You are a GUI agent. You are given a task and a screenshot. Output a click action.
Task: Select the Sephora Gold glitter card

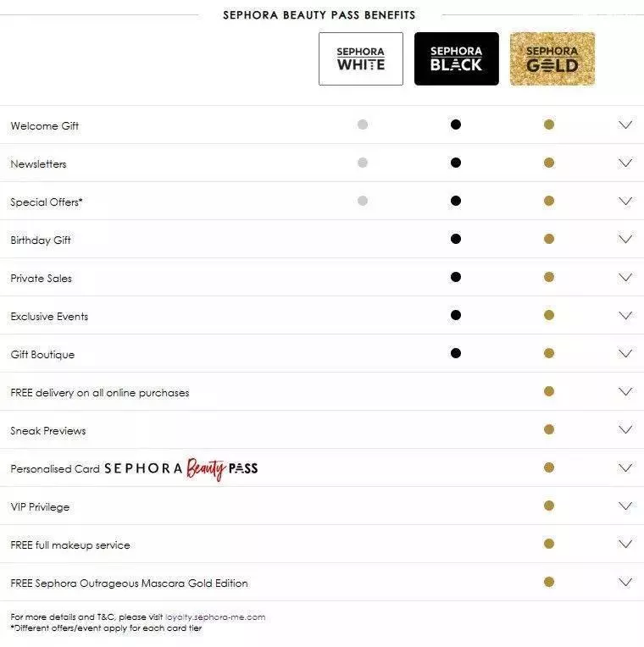552,59
